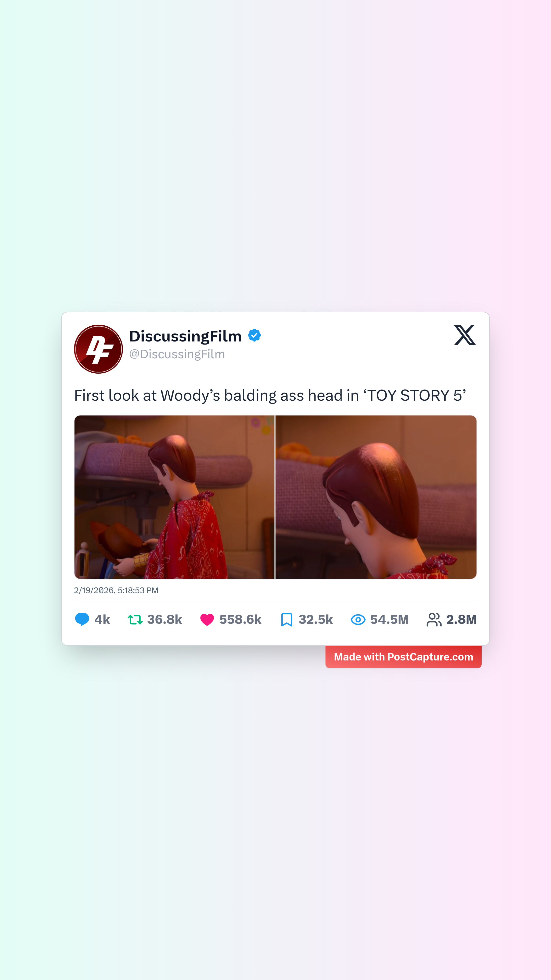Open the DiscussingFilm profile avatar
Screen dimensions: 551x980
tap(98, 349)
